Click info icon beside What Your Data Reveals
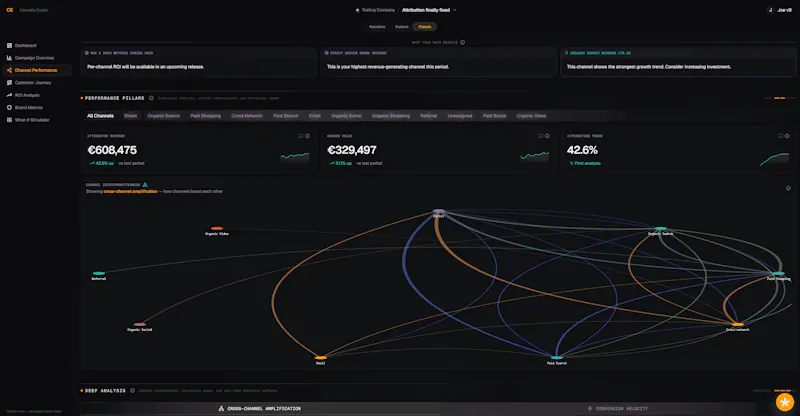The image size is (800, 416). coord(463,42)
